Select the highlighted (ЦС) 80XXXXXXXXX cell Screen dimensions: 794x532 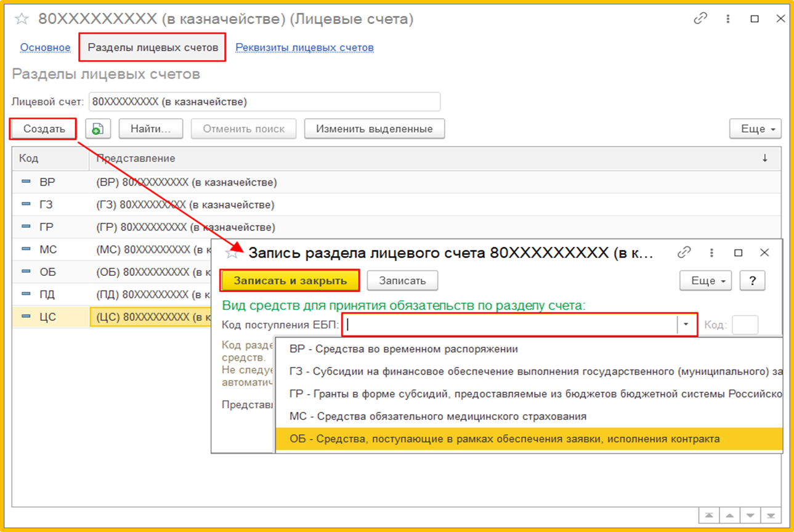[x=151, y=317]
